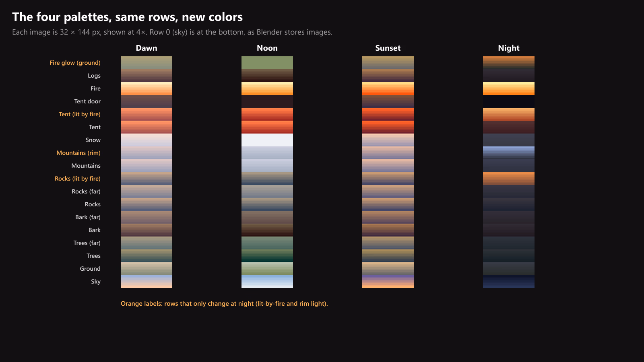
Task: Pick the Sky swatch in Dawn palette
Action: pos(147,282)
